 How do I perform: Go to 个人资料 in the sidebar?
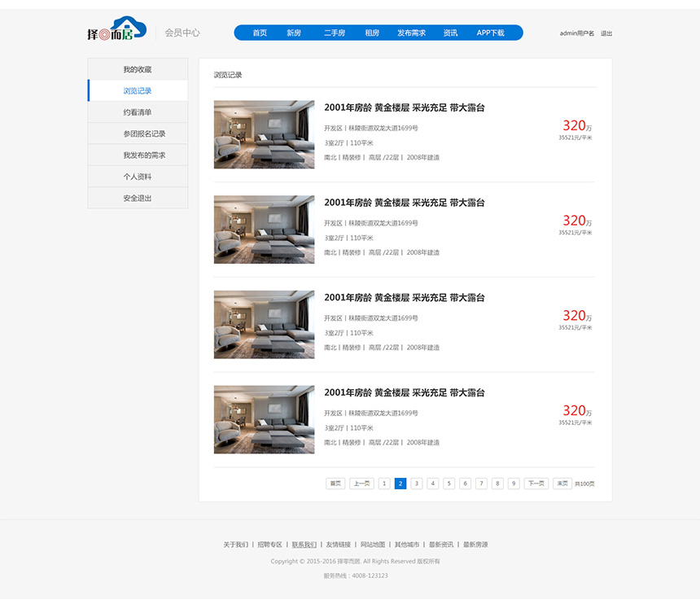(x=138, y=177)
